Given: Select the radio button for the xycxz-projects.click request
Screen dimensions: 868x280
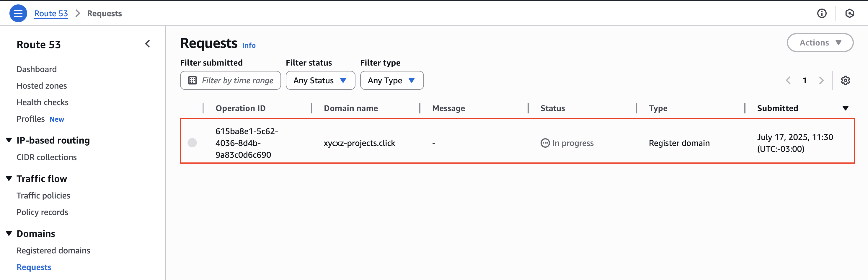Looking at the screenshot, I should coord(192,143).
